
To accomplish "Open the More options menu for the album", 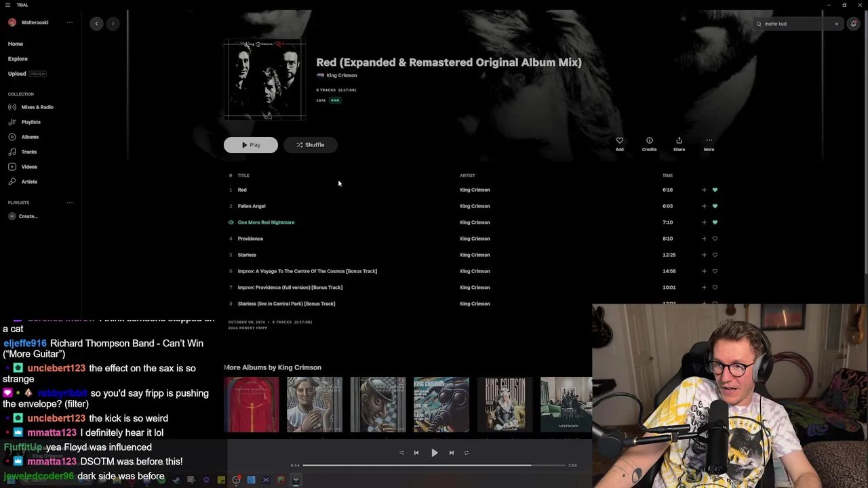I will [x=709, y=141].
